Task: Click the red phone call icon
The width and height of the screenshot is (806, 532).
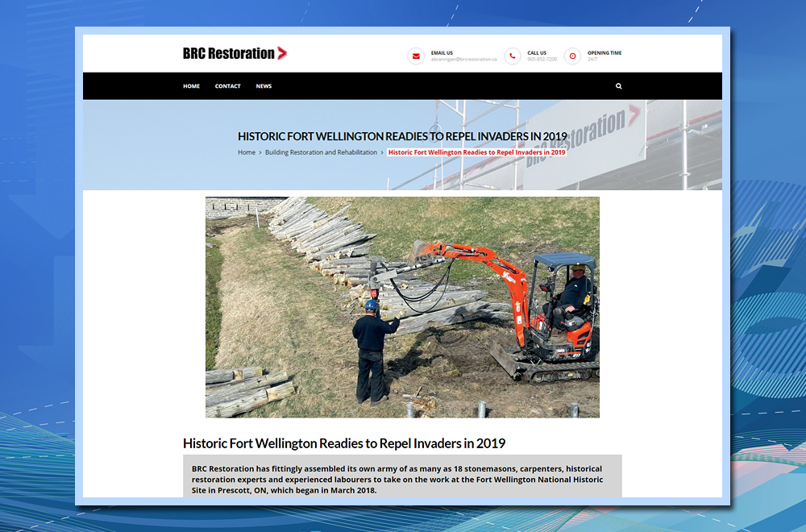Action: pos(513,56)
